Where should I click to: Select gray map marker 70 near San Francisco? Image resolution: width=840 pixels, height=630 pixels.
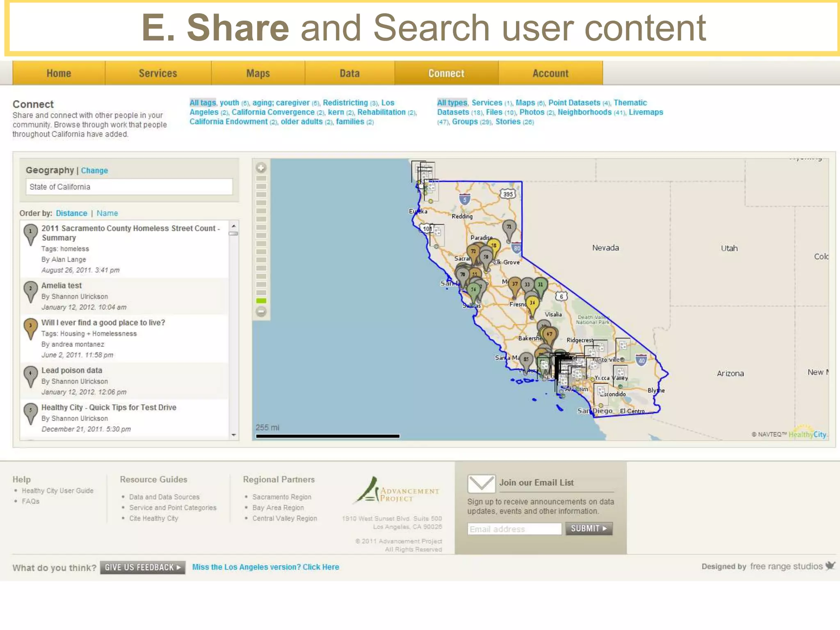tap(463, 276)
